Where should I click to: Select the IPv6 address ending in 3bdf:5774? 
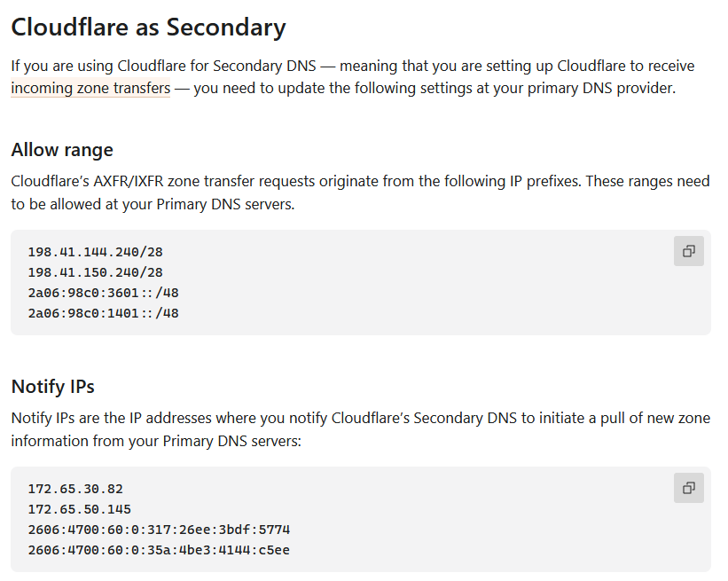159,530
